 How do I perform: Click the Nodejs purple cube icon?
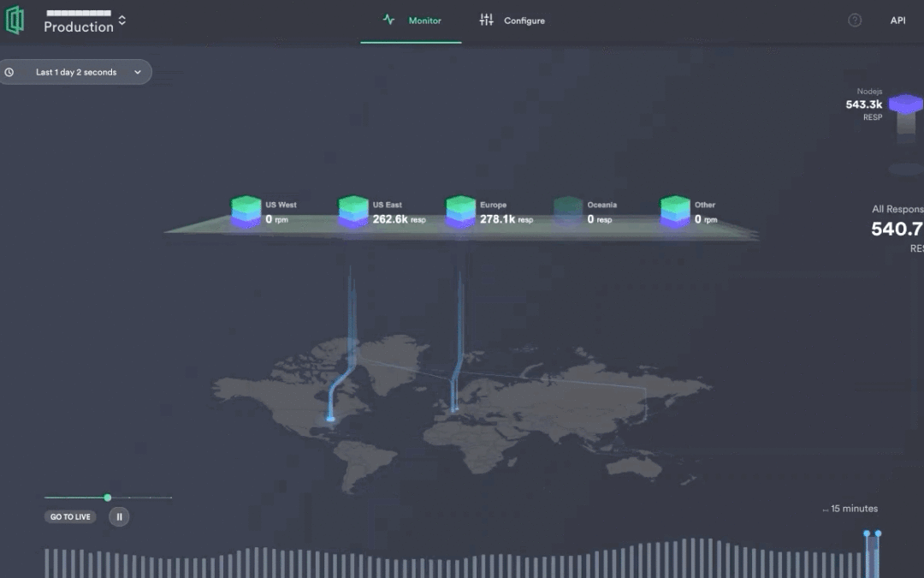(906, 104)
